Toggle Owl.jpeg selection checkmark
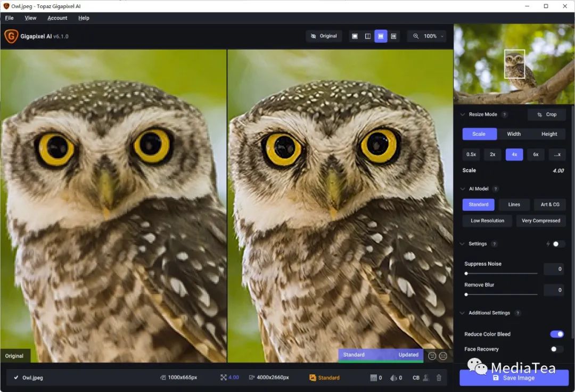Image resolution: width=575 pixels, height=392 pixels. click(x=16, y=377)
